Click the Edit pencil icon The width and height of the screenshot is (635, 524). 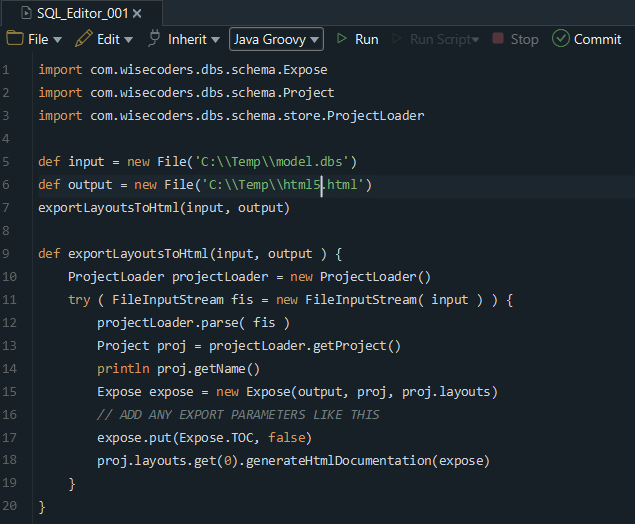coord(83,38)
